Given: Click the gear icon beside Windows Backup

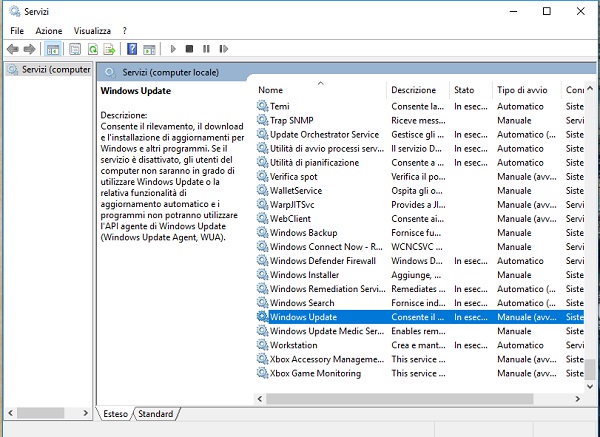Looking at the screenshot, I should tap(262, 232).
